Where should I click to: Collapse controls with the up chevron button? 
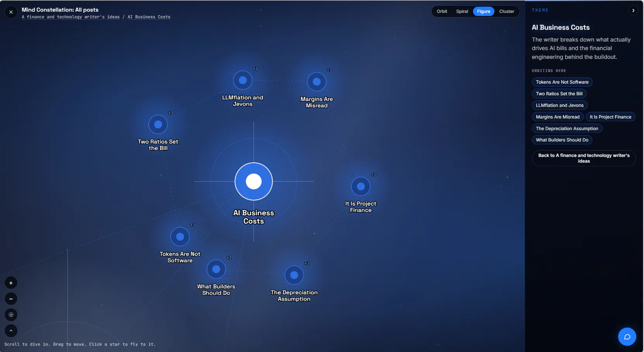[x=11, y=331]
